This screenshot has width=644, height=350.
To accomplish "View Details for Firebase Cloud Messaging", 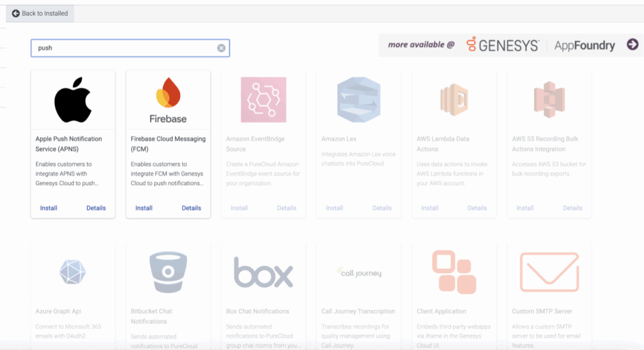I will pos(191,208).
